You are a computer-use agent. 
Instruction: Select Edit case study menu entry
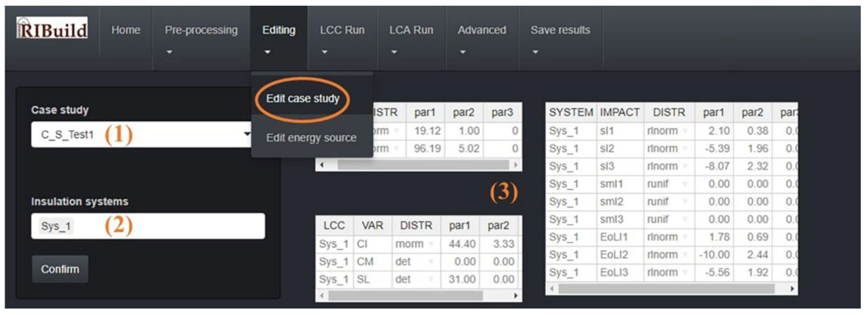tap(302, 99)
